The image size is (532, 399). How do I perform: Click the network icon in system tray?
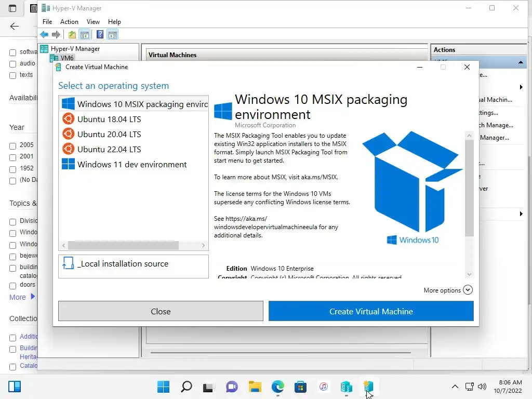click(470, 387)
